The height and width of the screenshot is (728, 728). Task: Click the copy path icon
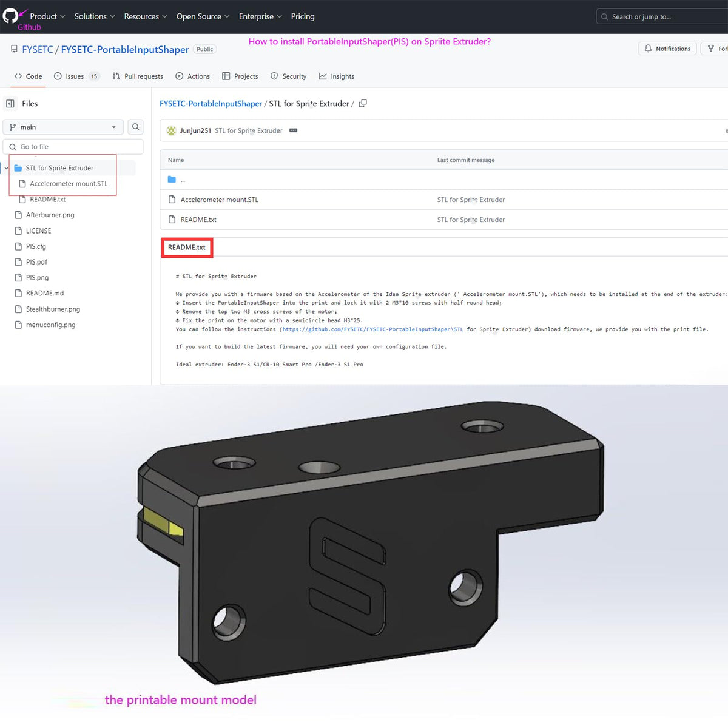point(363,104)
